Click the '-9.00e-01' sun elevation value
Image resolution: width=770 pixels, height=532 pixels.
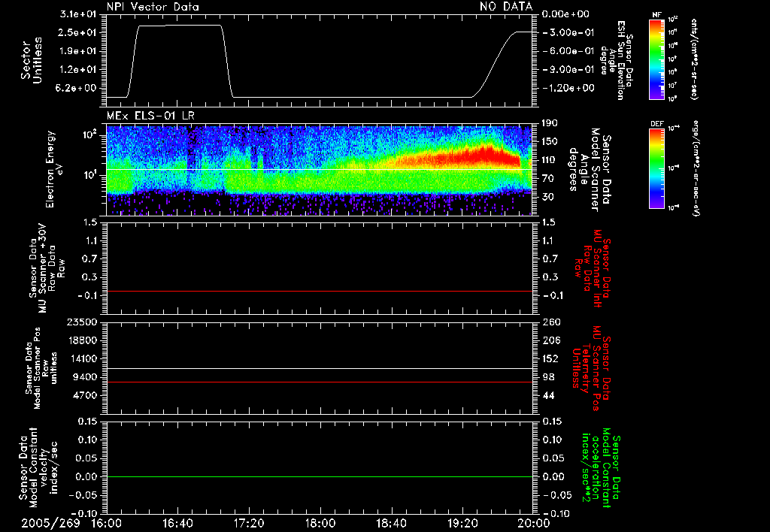coord(568,70)
